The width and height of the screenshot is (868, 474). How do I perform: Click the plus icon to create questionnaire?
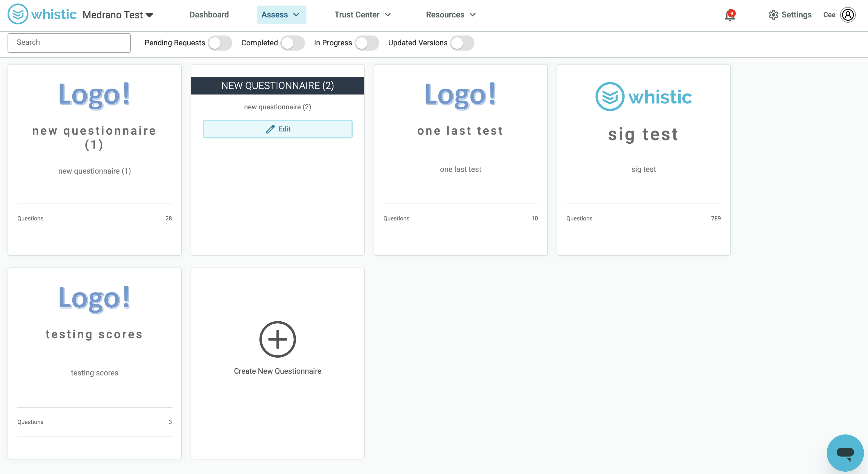pos(278,339)
